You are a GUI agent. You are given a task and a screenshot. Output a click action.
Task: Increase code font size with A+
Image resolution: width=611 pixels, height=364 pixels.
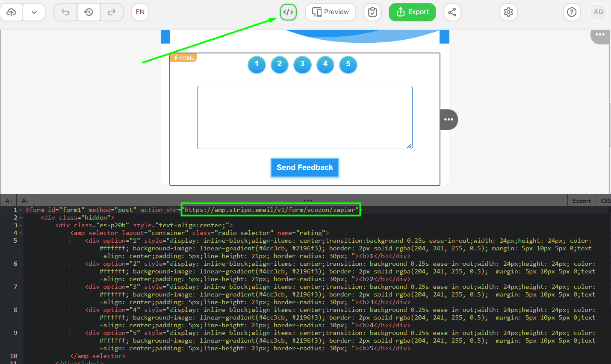[x=9, y=201]
